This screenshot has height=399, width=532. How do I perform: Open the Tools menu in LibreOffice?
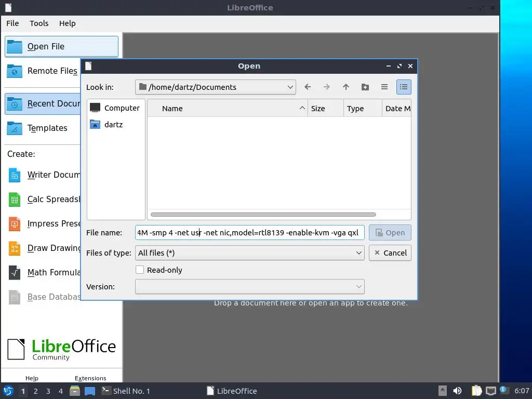coord(39,23)
